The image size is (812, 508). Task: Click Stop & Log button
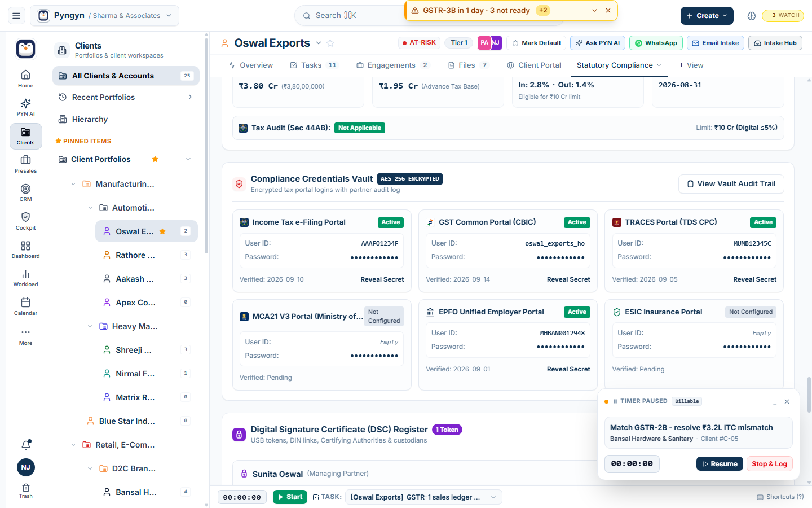coord(769,464)
